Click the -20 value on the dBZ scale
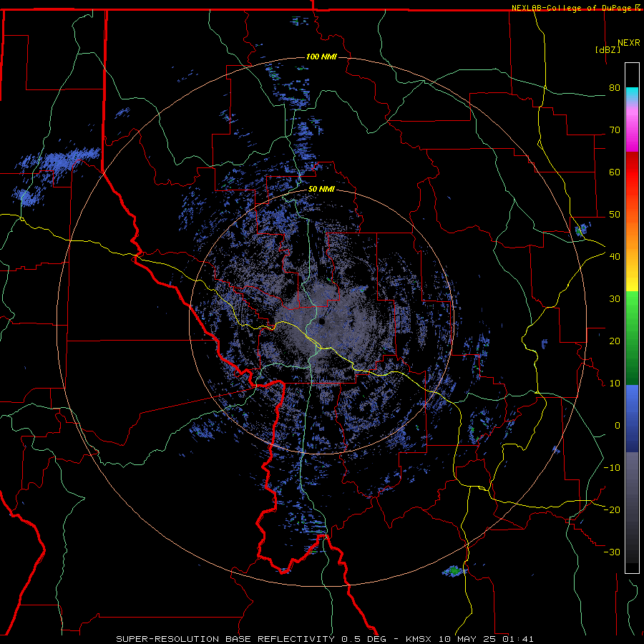Screen dimensions: 644x644 coord(612,510)
